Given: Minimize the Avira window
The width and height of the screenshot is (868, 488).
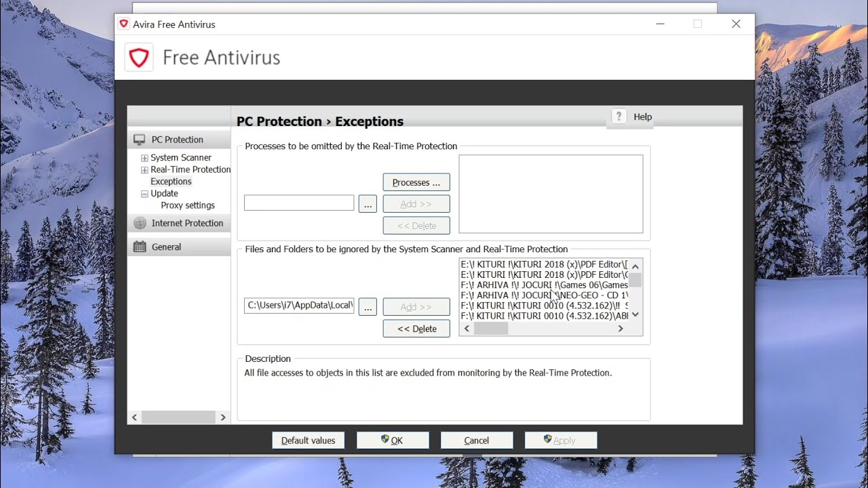Looking at the screenshot, I should [660, 24].
